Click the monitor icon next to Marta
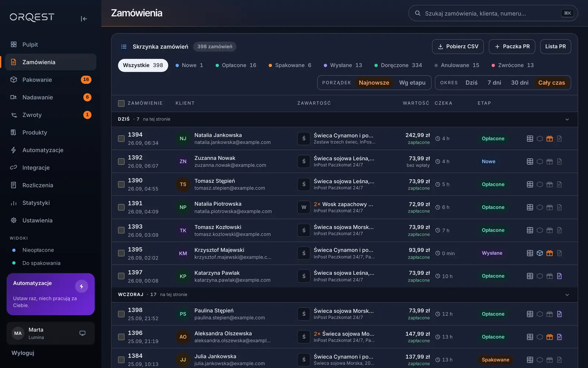This screenshot has height=368, width=588. coord(82,333)
